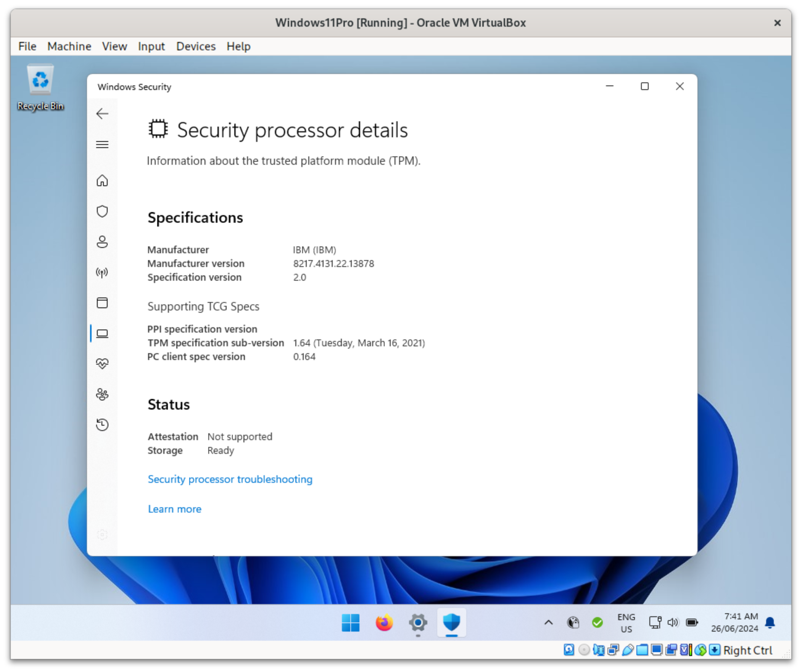Click VirtualBox USB devices indicator
This screenshot has width=802, height=672.
point(628,650)
